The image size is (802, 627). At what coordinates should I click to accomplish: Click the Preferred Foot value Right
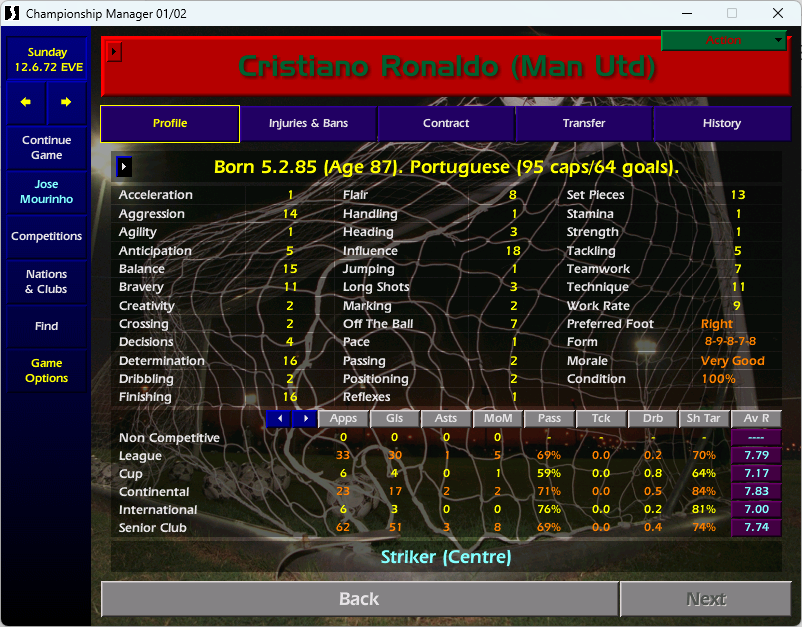point(717,324)
